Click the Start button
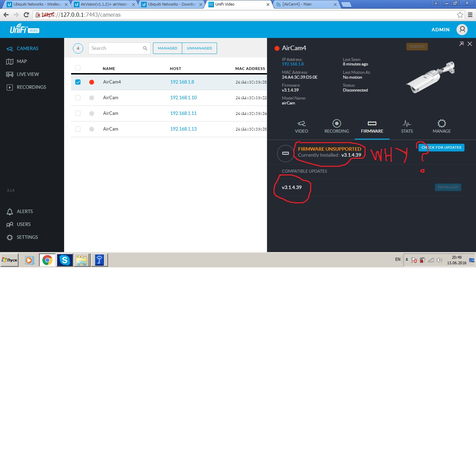The image size is (476, 454). (x=9, y=260)
